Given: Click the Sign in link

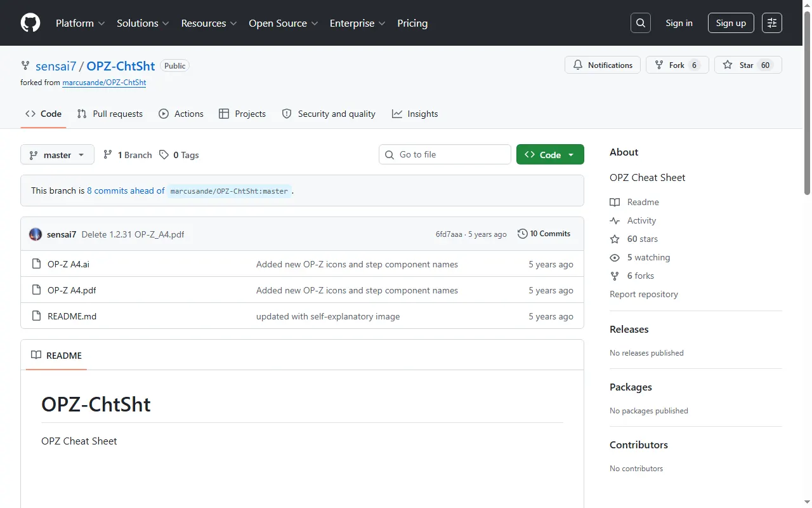Looking at the screenshot, I should (x=679, y=23).
